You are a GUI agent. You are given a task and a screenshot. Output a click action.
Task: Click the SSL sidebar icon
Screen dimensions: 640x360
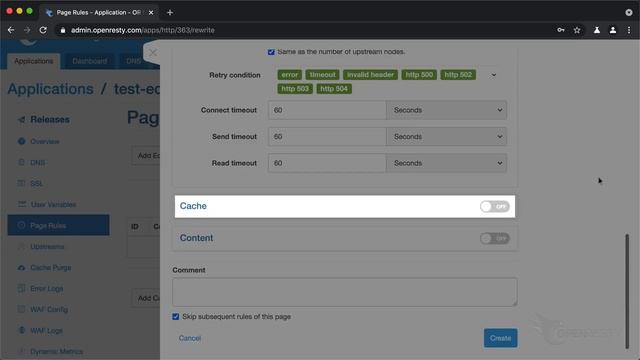click(x=22, y=183)
